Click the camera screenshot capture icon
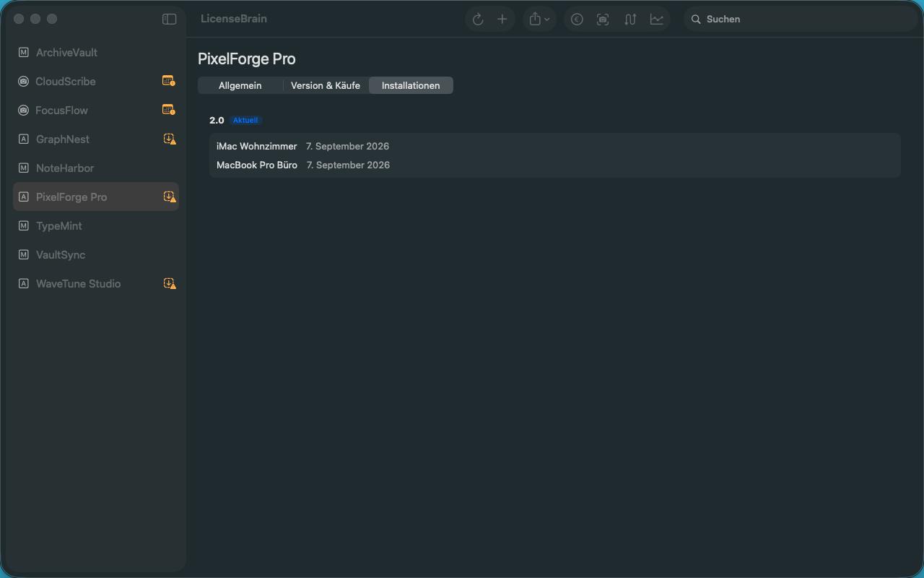This screenshot has width=924, height=578. [603, 20]
